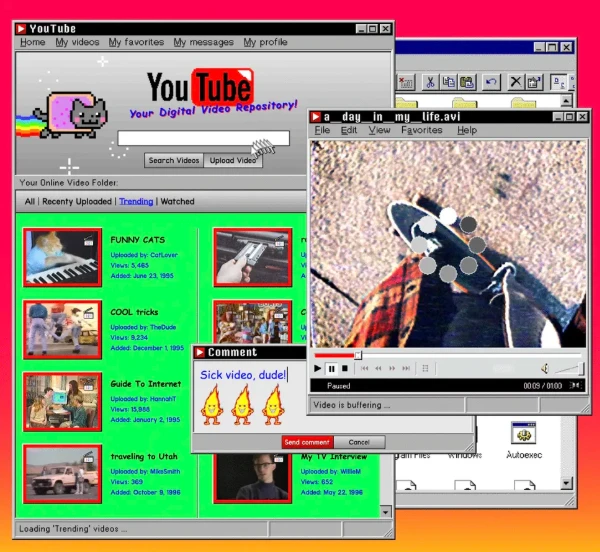
Task: Fast-forward the video
Action: pyautogui.click(x=392, y=368)
